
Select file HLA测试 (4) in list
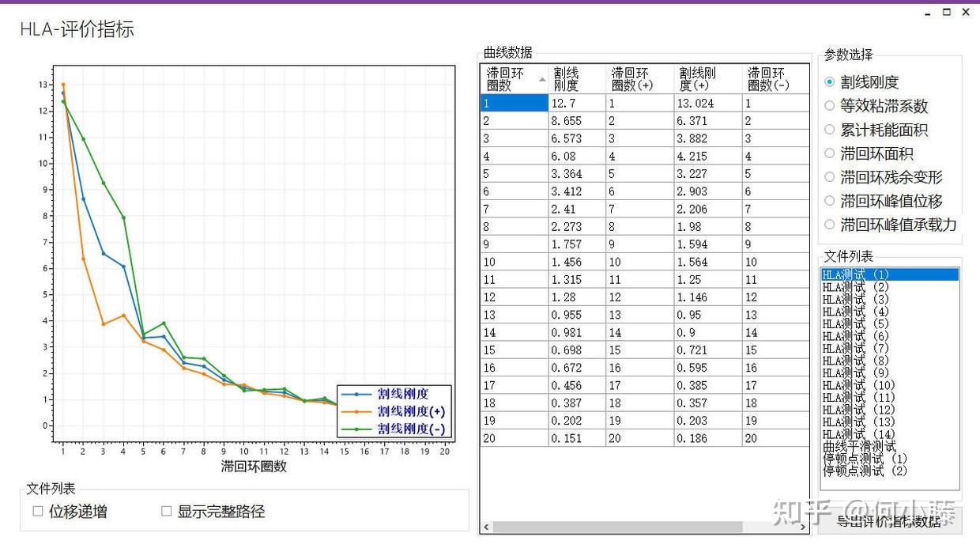[890, 312]
